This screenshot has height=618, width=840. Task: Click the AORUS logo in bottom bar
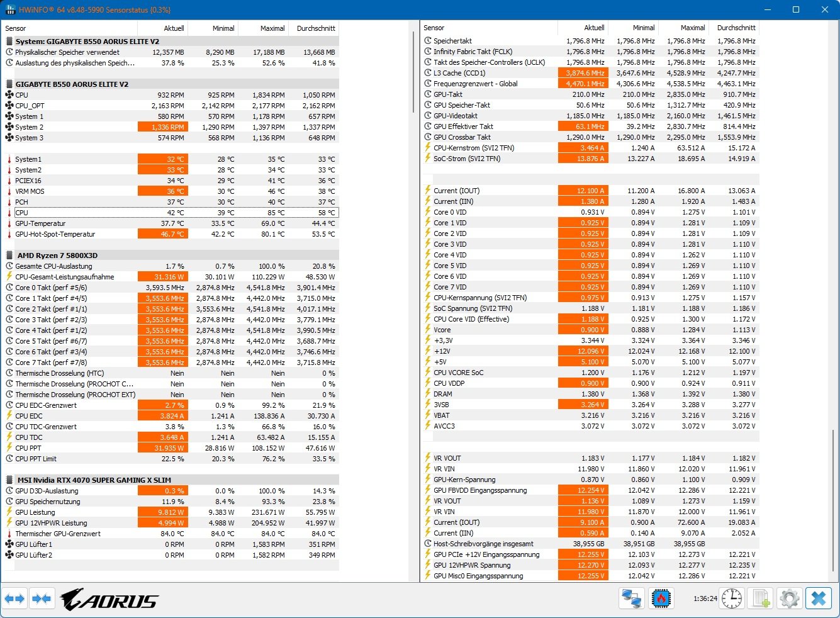[109, 599]
